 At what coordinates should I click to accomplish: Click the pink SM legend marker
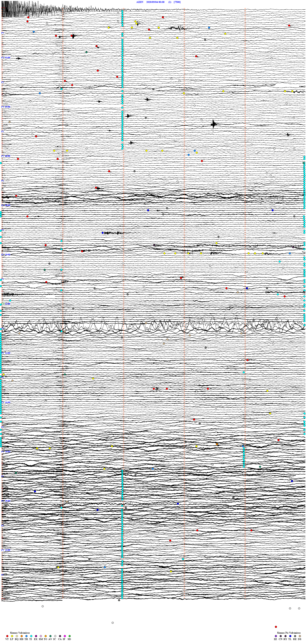click(x=41, y=636)
